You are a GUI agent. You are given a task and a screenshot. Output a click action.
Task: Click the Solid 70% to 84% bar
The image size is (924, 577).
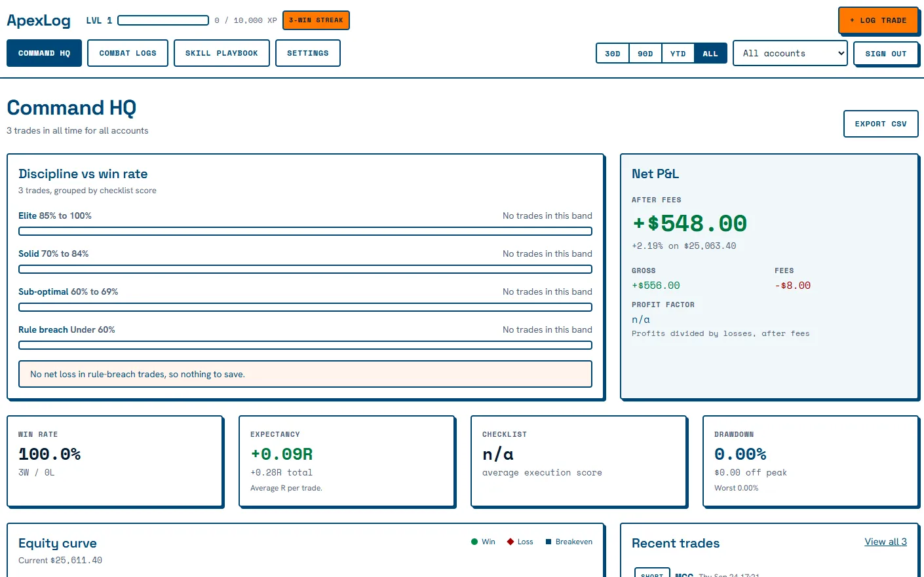tap(305, 269)
